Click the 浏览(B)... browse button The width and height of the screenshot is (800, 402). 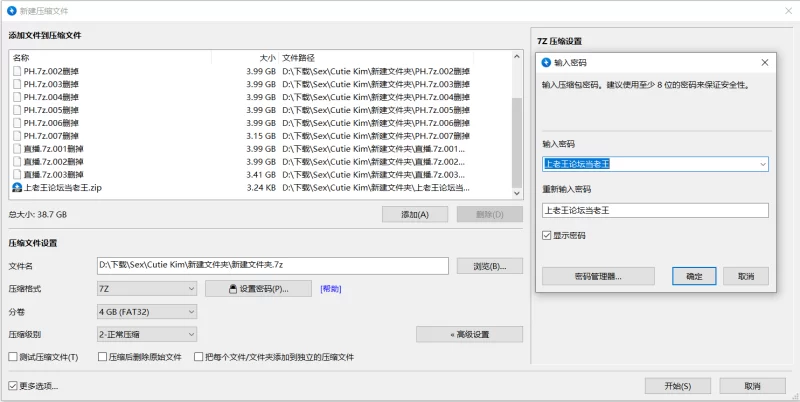click(490, 266)
